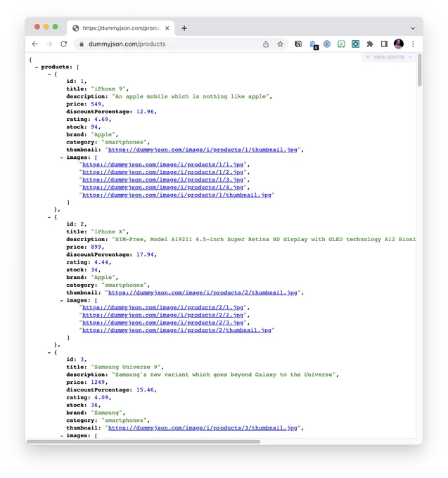The height and width of the screenshot is (478, 448).
Task: Click the brand value "Samsung"
Action: 106,413
